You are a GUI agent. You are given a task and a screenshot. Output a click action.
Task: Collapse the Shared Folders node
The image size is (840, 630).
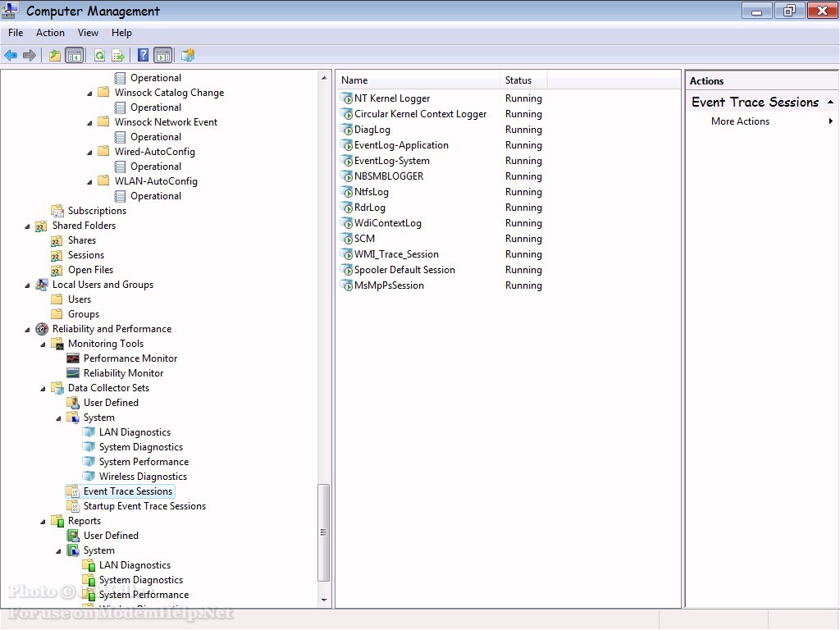(x=27, y=226)
